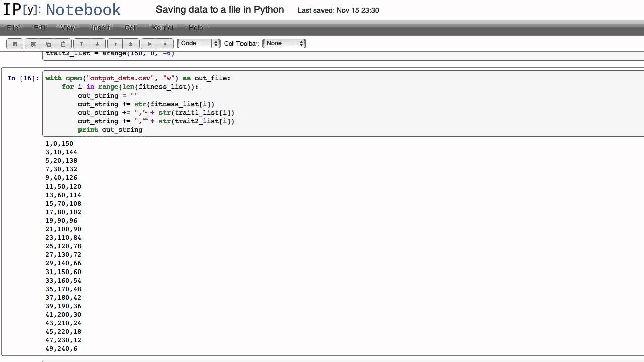Cut the current cell with the scissors icon
Image resolution: width=644 pixels, height=362 pixels.
(x=33, y=43)
